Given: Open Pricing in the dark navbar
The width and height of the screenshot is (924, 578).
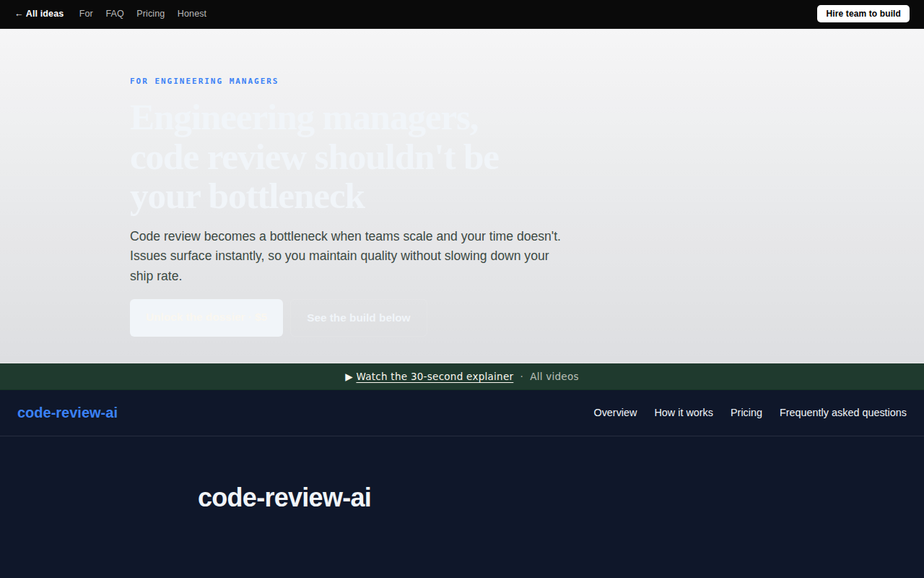Looking at the screenshot, I should point(746,413).
